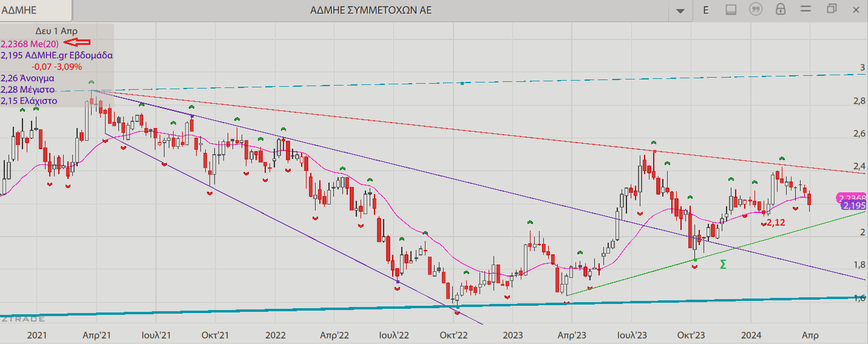This screenshot has height=344, width=868.
Task: Close the chart with the X icon
Action: coord(855,10)
